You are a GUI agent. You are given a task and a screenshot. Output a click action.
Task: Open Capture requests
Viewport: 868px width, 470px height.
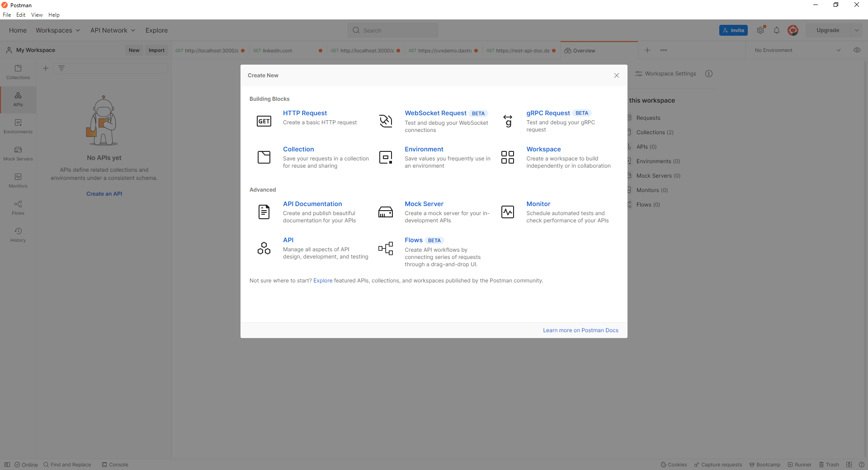click(718, 465)
